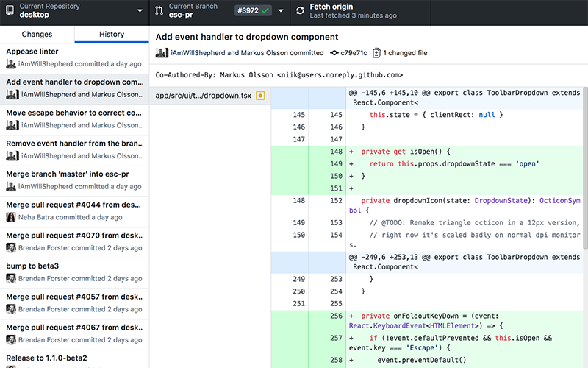This screenshot has width=588, height=368.
Task: Select commit Release to 1.1.0-beta2
Action: (74, 359)
